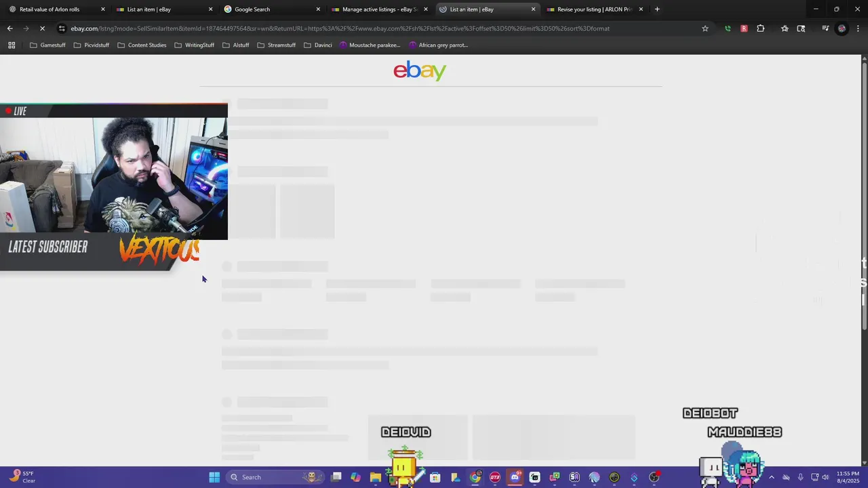Screen dimensions: 868x488
Task: Close the Retail value of Arlon rolls tab
Action: 103,9
